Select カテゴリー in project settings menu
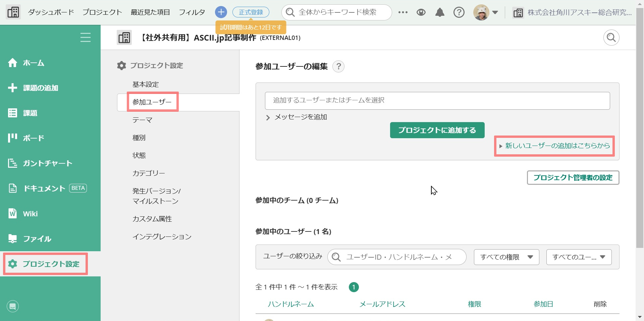Viewport: 644px width, 321px height. (149, 173)
